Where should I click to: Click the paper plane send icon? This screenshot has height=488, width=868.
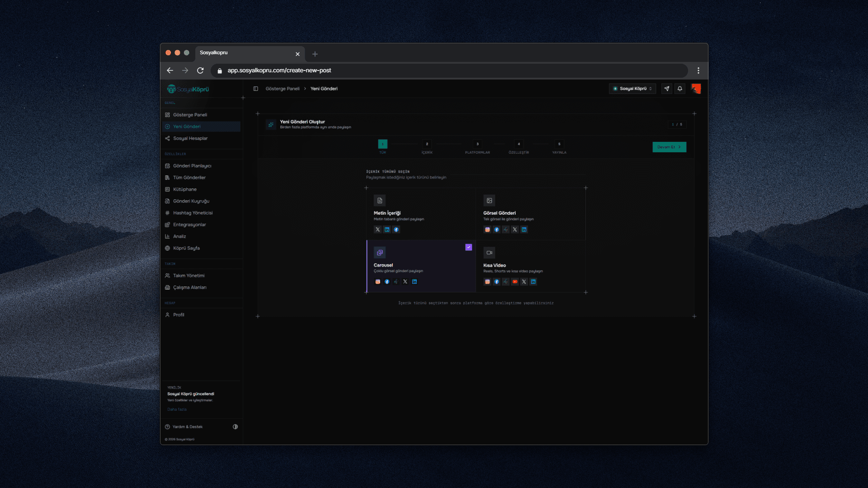(667, 89)
